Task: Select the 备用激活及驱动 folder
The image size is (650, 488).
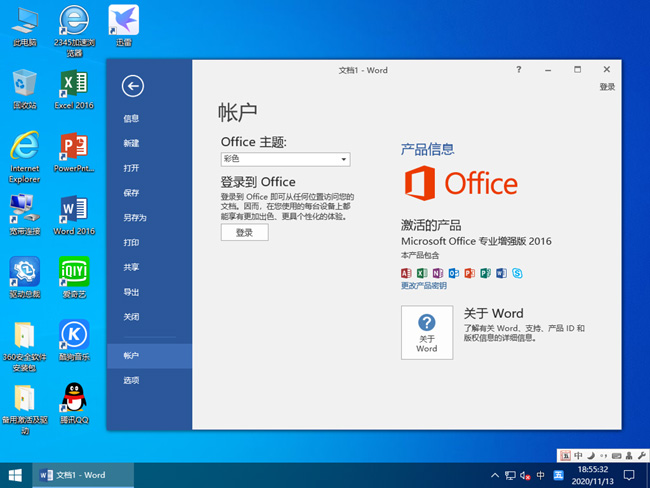Action: coord(25,410)
